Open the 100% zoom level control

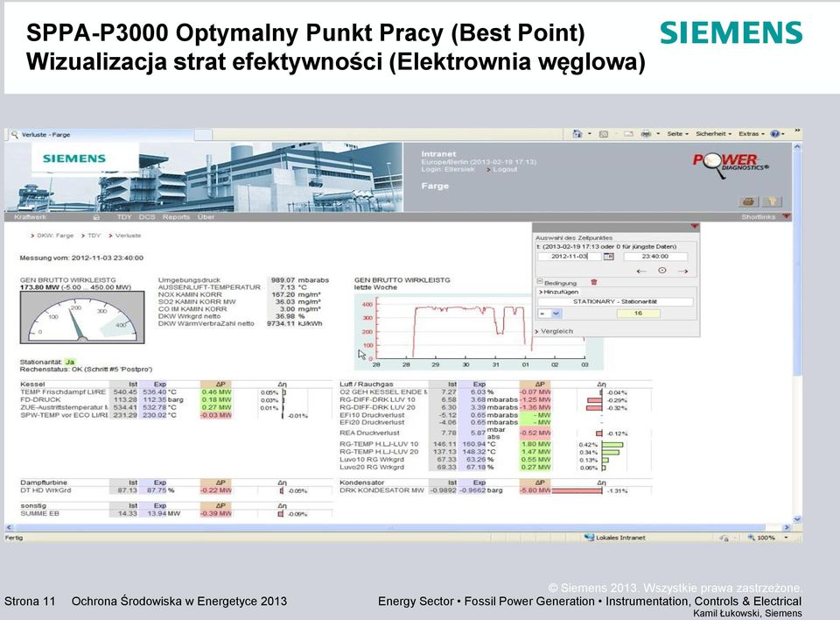tap(767, 538)
